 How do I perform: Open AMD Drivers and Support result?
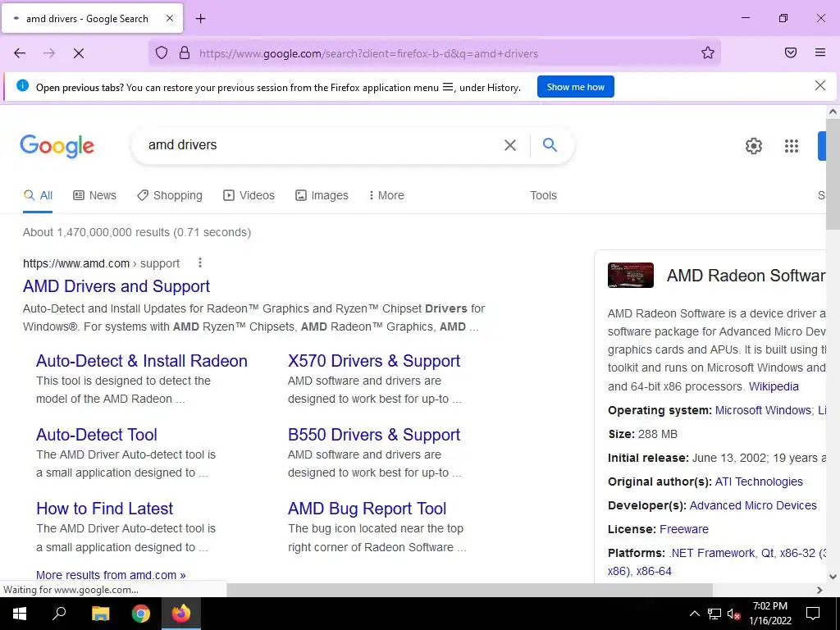tap(116, 286)
